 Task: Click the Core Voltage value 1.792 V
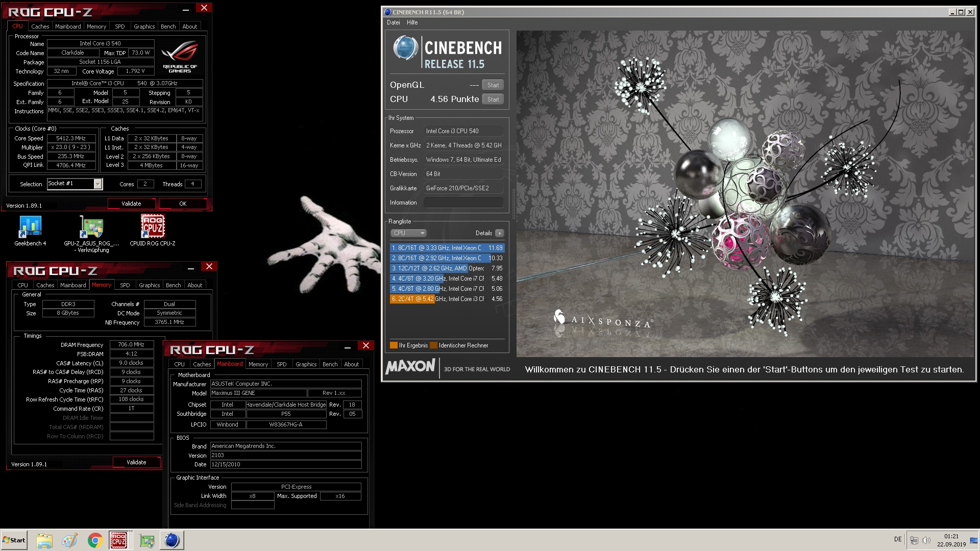click(x=135, y=71)
